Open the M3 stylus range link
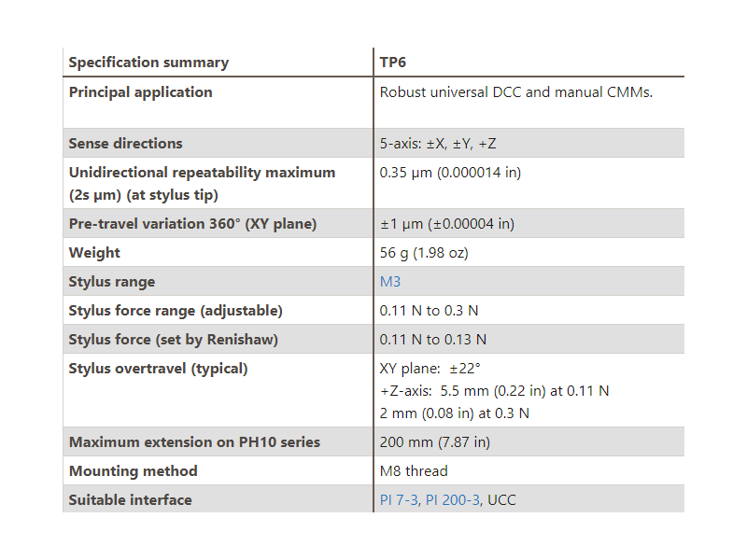The width and height of the screenshot is (747, 560). (389, 282)
